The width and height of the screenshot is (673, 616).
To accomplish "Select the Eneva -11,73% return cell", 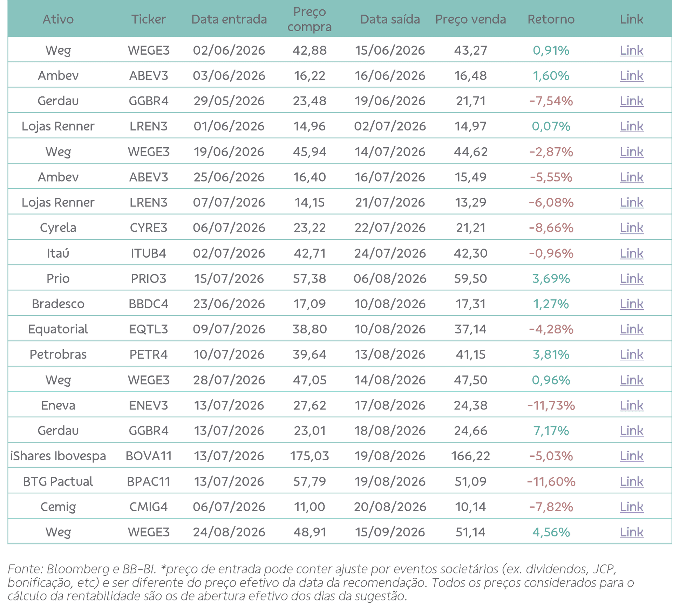I will click(551, 405).
